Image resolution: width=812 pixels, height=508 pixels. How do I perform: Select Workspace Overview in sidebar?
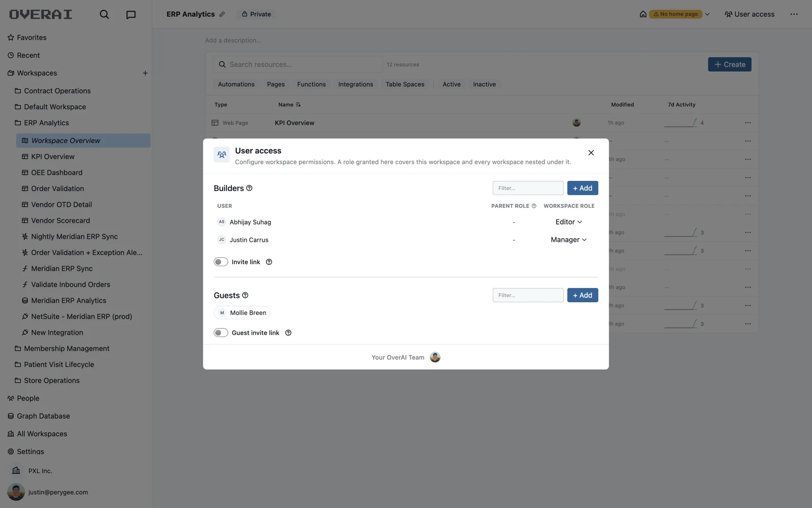point(83,141)
